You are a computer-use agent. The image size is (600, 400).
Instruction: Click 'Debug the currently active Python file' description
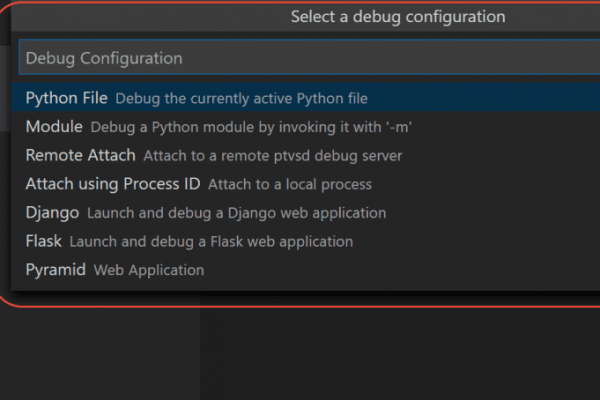point(241,99)
